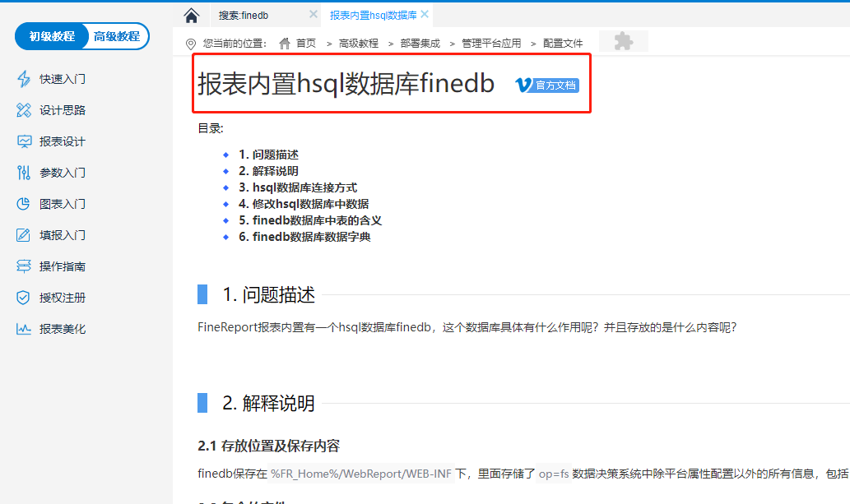Click the 2.1 存放位置及保存内容 subheading

tap(269, 446)
